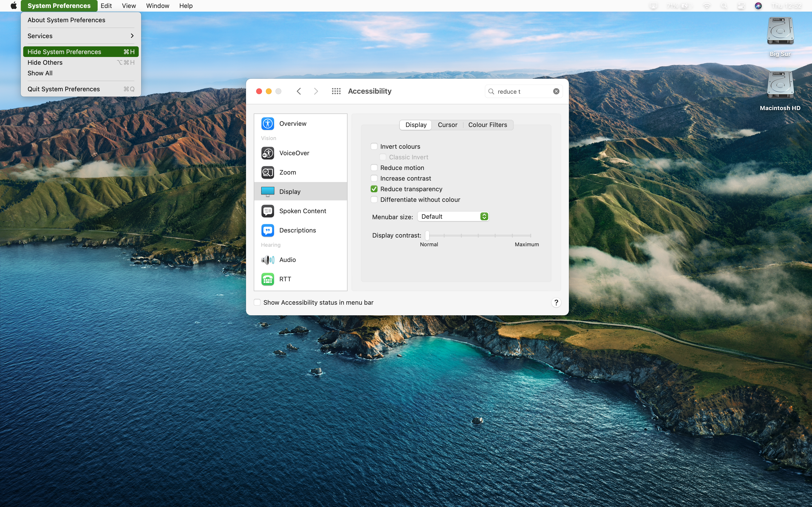812x507 pixels.
Task: Click the Overview accessibility icon
Action: pos(268,124)
